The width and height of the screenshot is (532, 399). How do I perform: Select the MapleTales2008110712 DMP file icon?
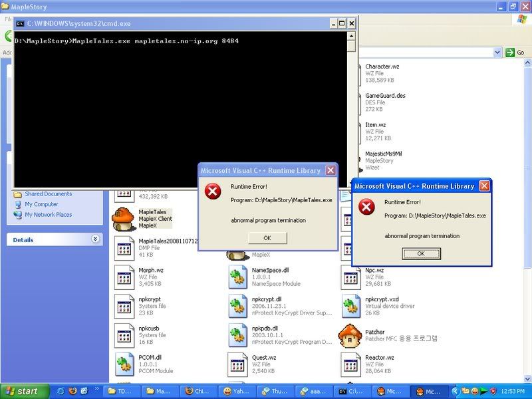pyautogui.click(x=124, y=248)
